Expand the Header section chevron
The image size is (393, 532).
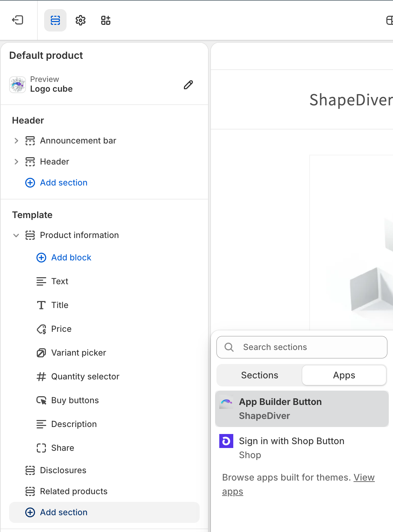pyautogui.click(x=16, y=162)
